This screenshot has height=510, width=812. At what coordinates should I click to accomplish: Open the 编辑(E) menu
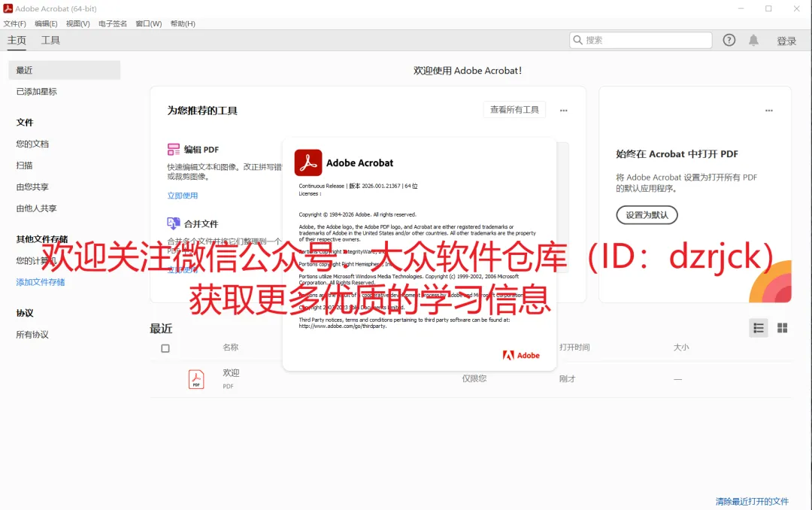point(46,23)
